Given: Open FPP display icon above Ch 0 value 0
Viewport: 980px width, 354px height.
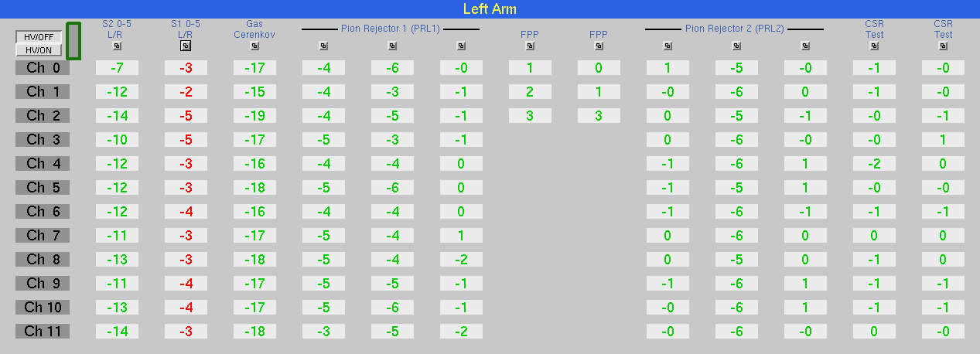Looking at the screenshot, I should click(x=599, y=46).
